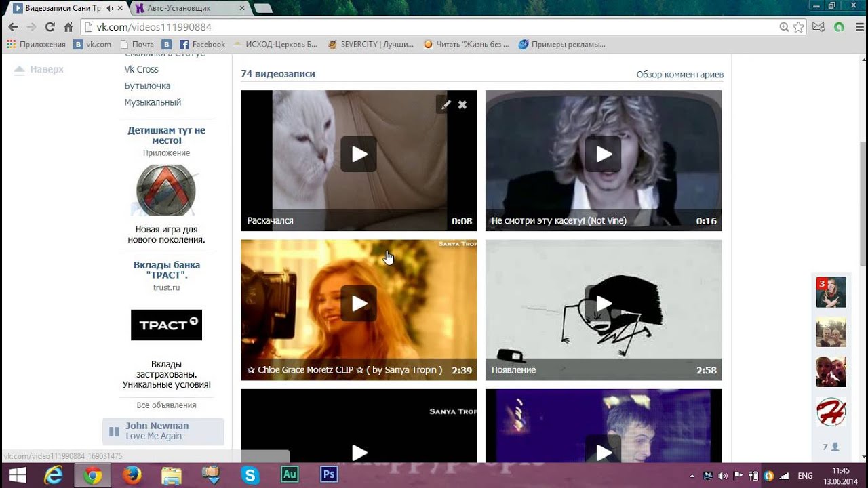Select the "74 видеозаписи" heading
868x488 pixels.
click(278, 74)
